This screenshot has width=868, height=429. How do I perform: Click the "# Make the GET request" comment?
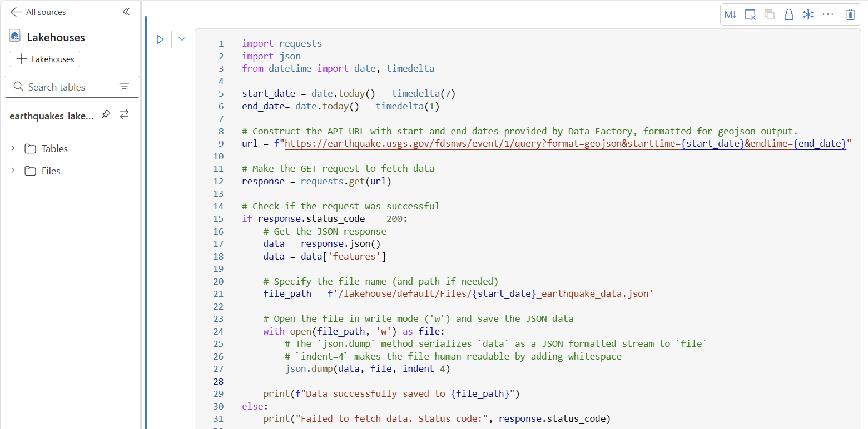(x=338, y=169)
